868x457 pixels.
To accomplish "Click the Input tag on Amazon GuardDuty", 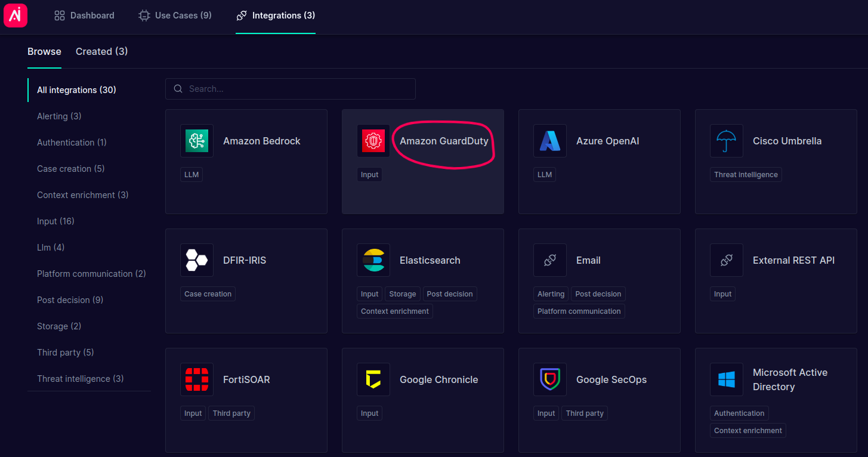I will tap(370, 175).
